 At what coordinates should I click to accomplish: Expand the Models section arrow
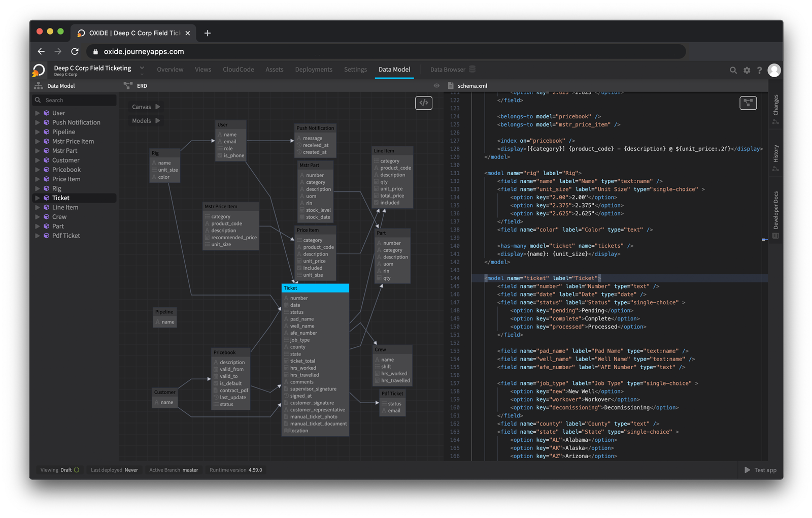(x=158, y=121)
